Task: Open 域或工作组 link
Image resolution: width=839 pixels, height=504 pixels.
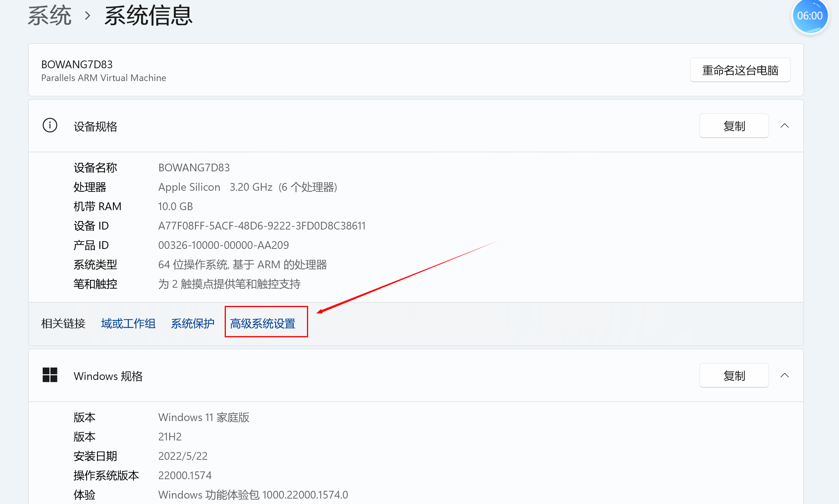Action: pos(128,323)
